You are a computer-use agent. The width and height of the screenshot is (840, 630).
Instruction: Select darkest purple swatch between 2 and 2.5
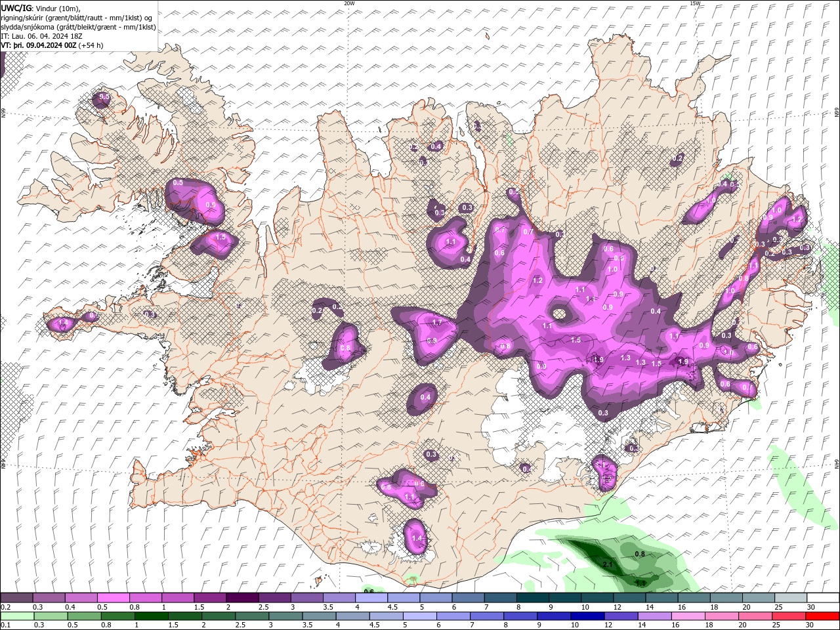[x=243, y=598]
